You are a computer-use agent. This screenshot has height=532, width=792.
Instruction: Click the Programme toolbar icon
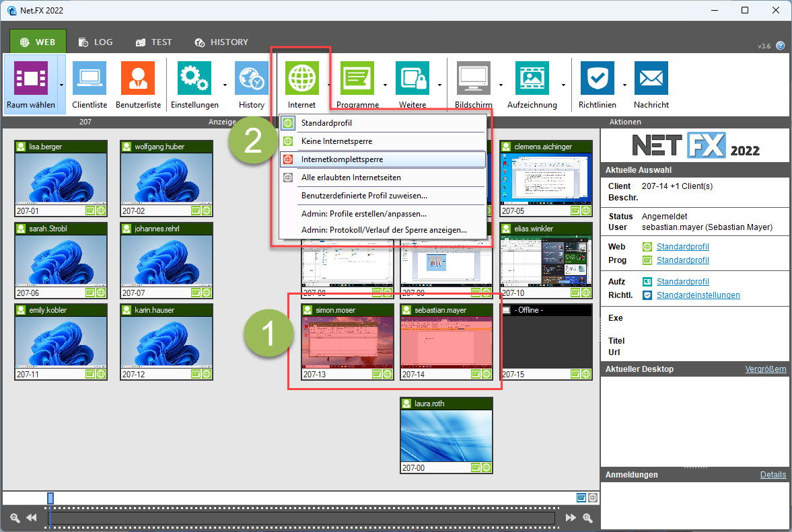(x=357, y=78)
